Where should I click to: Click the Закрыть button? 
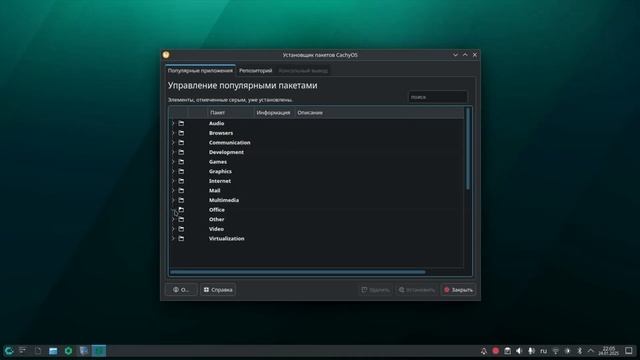(x=458, y=290)
